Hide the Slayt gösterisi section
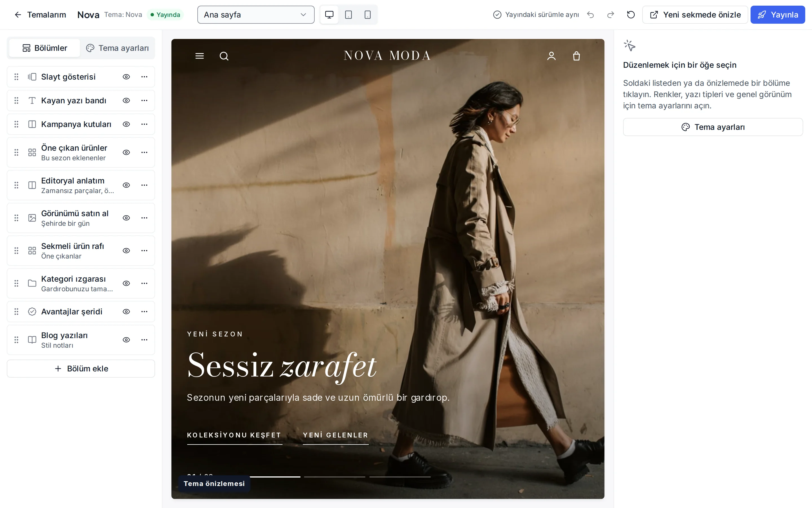Viewport: 812px width, 508px height. click(126, 77)
